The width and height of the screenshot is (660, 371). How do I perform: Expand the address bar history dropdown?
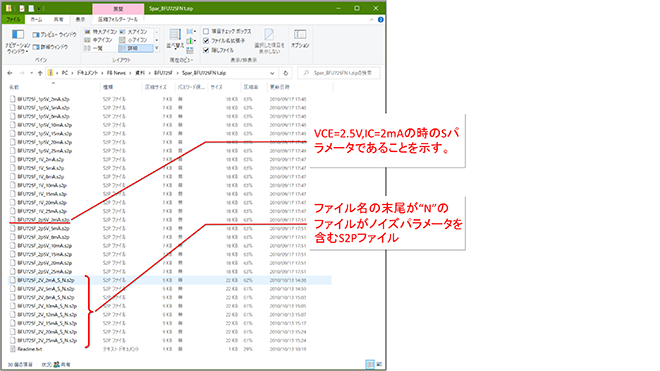[x=272, y=73]
